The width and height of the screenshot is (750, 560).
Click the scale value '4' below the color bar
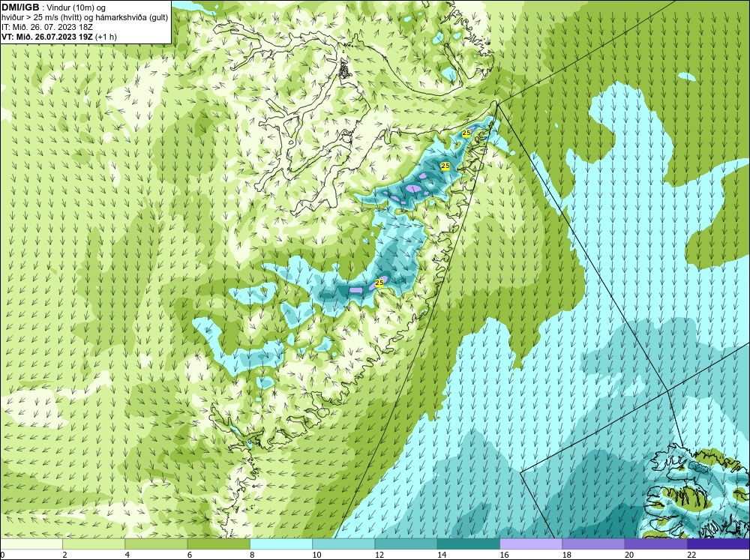pos(127,555)
